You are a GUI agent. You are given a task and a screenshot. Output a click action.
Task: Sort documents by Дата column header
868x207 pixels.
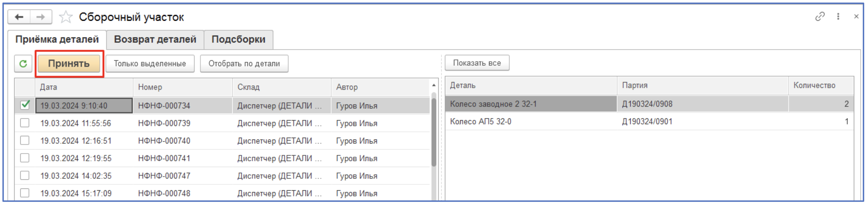click(x=83, y=87)
